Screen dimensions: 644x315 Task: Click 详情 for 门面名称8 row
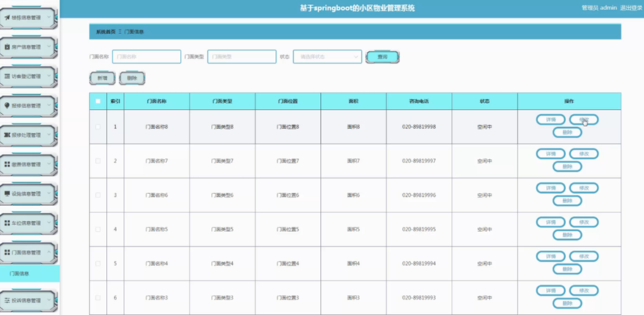tap(551, 119)
